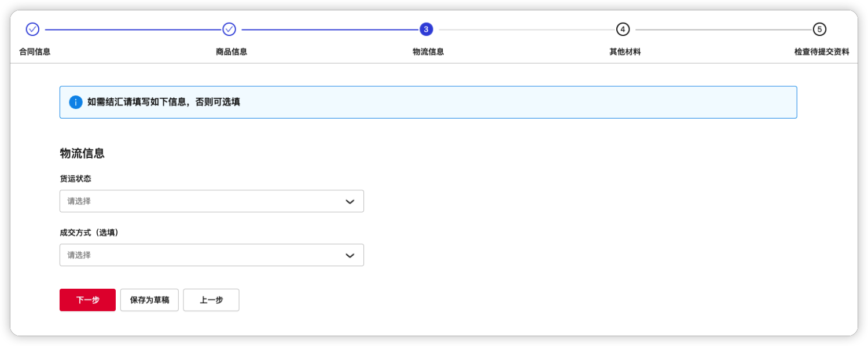The width and height of the screenshot is (868, 346).
Task: Click the 物流信息 section heading above 货运状态
Action: [x=82, y=153]
